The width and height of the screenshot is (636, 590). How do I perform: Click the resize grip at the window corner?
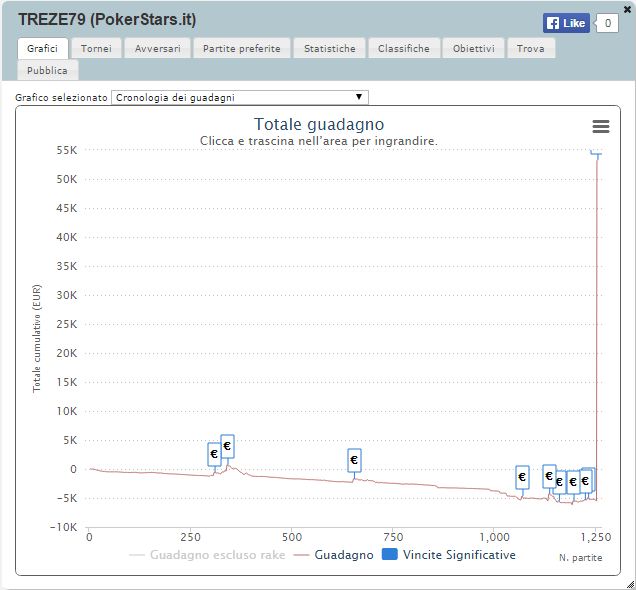[630, 585]
